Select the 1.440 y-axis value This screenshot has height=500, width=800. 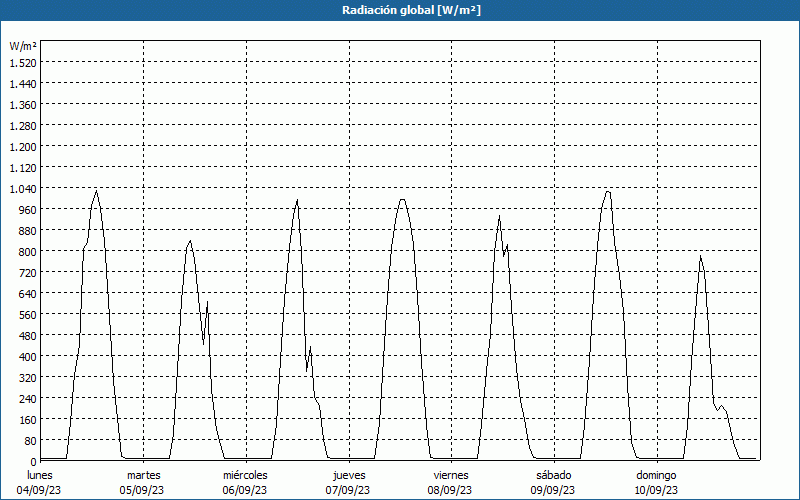(23, 84)
